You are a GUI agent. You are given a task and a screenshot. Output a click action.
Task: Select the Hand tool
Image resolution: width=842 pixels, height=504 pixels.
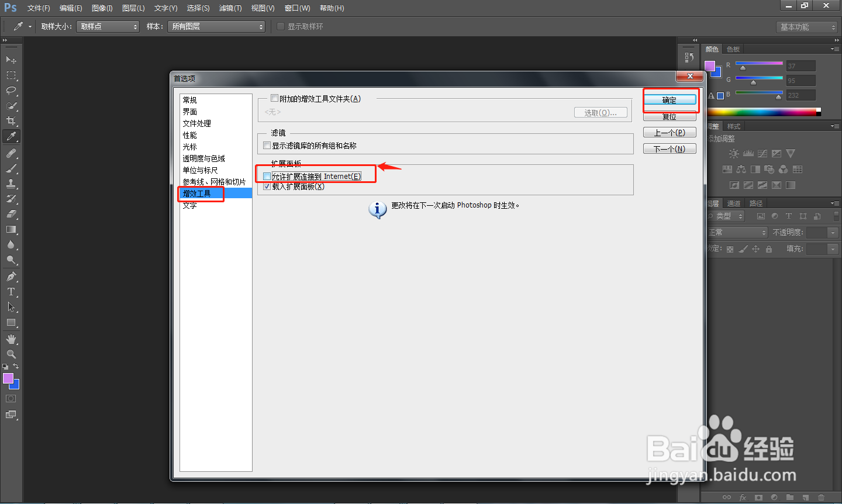coord(11,339)
